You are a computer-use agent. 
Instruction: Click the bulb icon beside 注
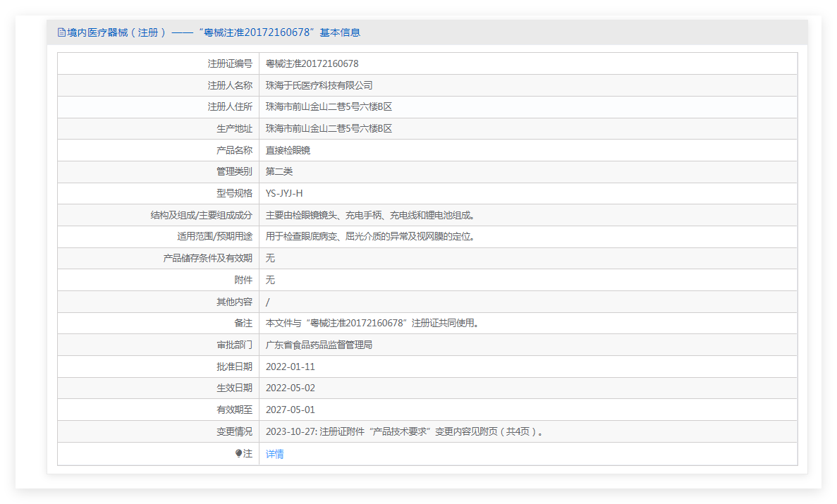[x=238, y=453]
